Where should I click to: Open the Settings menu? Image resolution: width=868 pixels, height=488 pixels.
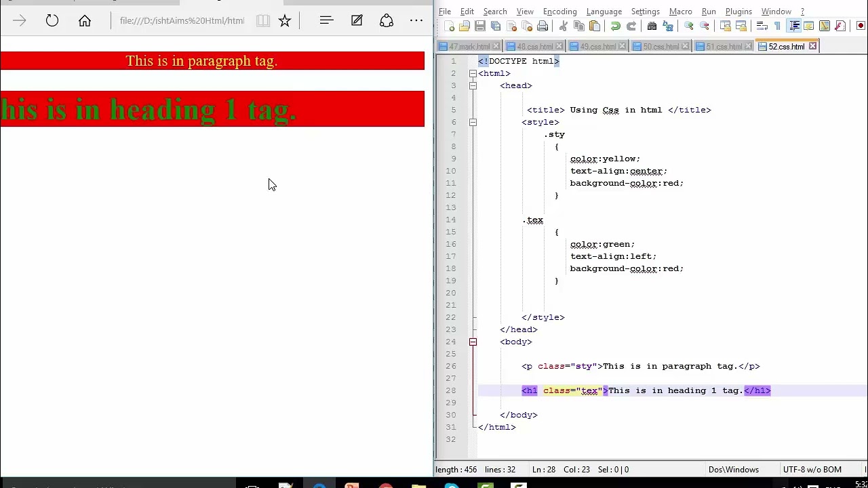click(646, 12)
